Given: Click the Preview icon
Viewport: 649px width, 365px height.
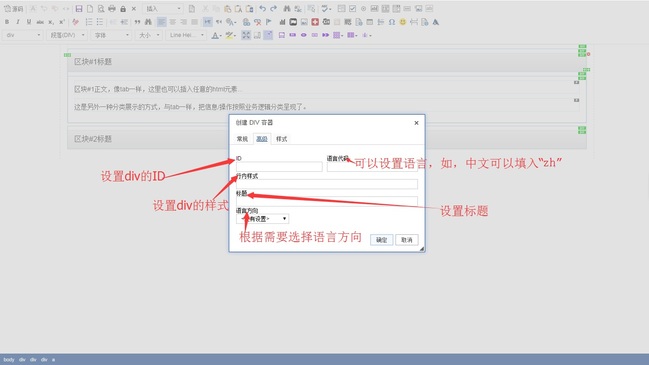Looking at the screenshot, I should 101,9.
